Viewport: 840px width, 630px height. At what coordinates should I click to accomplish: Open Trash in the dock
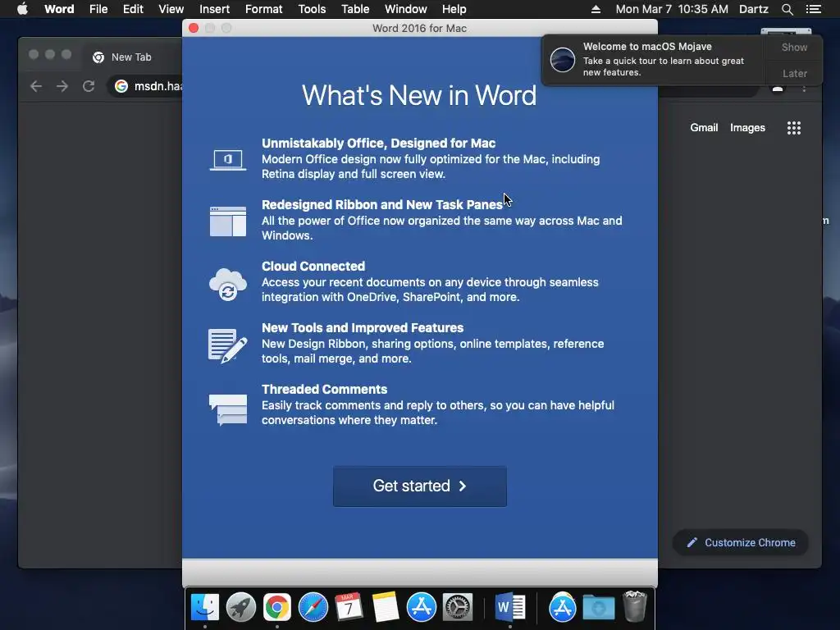[635, 606]
